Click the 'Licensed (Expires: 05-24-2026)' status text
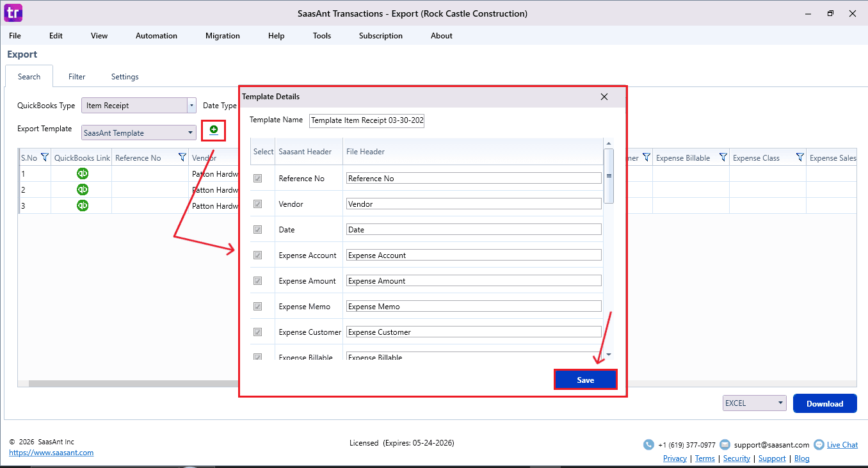This screenshot has width=868, height=468. click(x=402, y=442)
